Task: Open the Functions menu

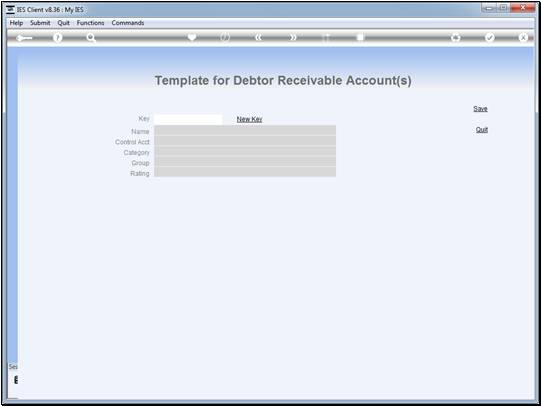Action: [90, 23]
